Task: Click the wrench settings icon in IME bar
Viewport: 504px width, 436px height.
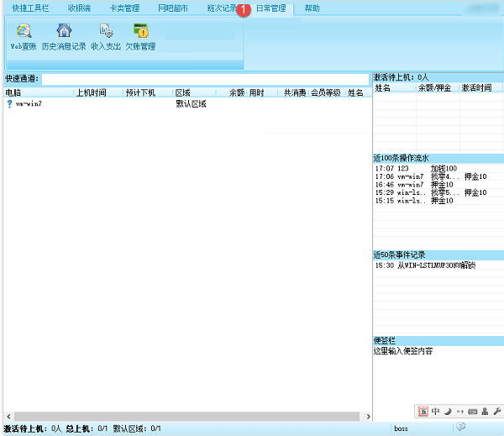Action: [496, 412]
